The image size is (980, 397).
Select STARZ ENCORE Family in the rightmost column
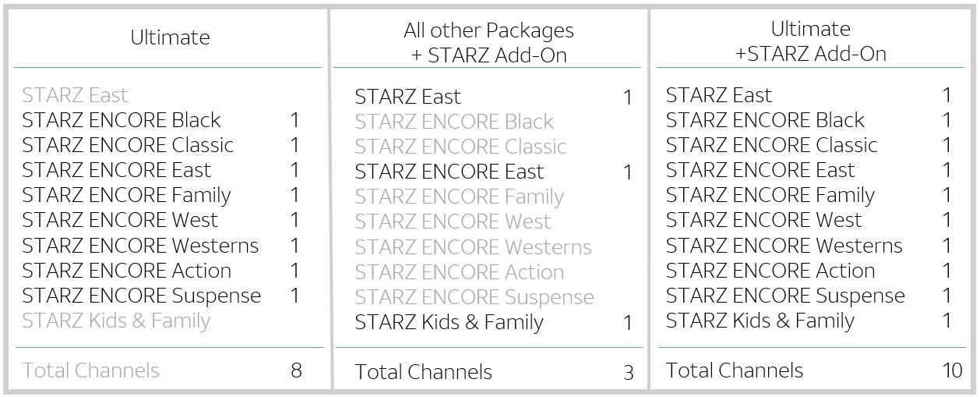[x=770, y=195]
